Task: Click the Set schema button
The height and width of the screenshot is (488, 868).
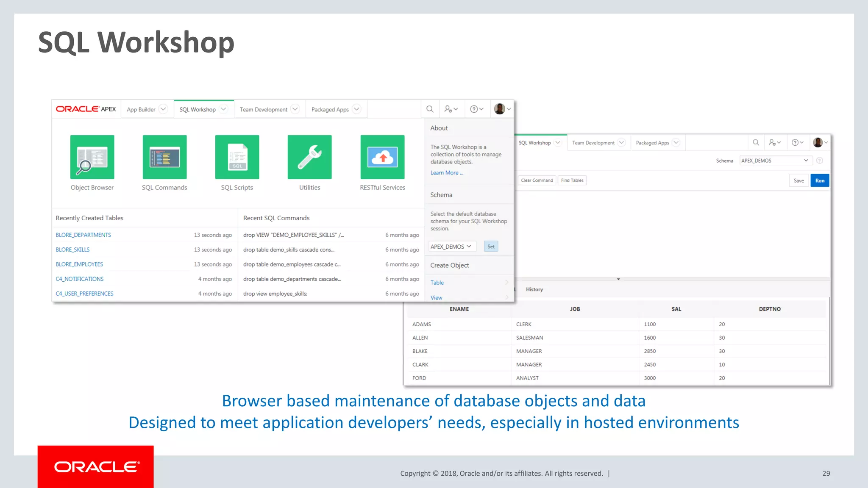Action: (491, 247)
